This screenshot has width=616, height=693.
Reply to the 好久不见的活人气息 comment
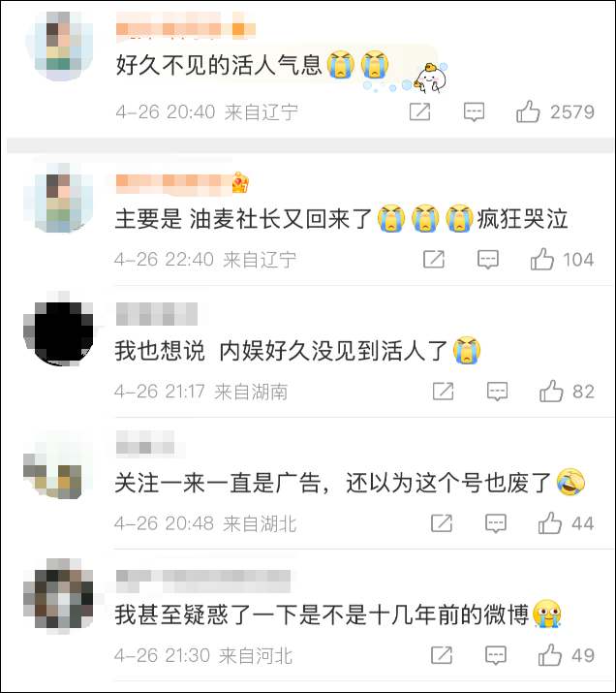(x=474, y=112)
